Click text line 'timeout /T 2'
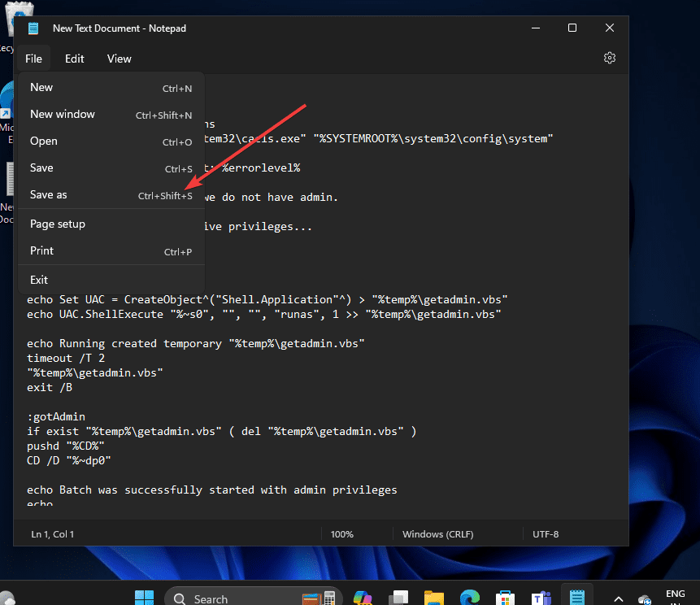 (x=66, y=358)
